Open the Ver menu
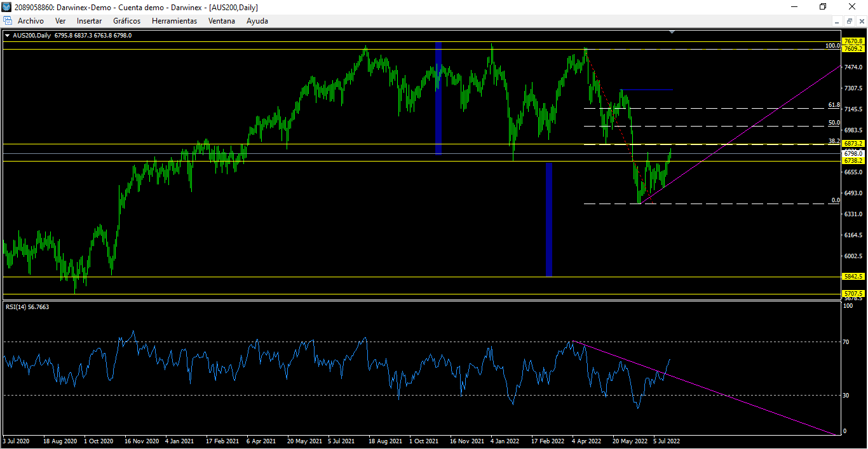Image resolution: width=868 pixels, height=449 pixels. (60, 21)
